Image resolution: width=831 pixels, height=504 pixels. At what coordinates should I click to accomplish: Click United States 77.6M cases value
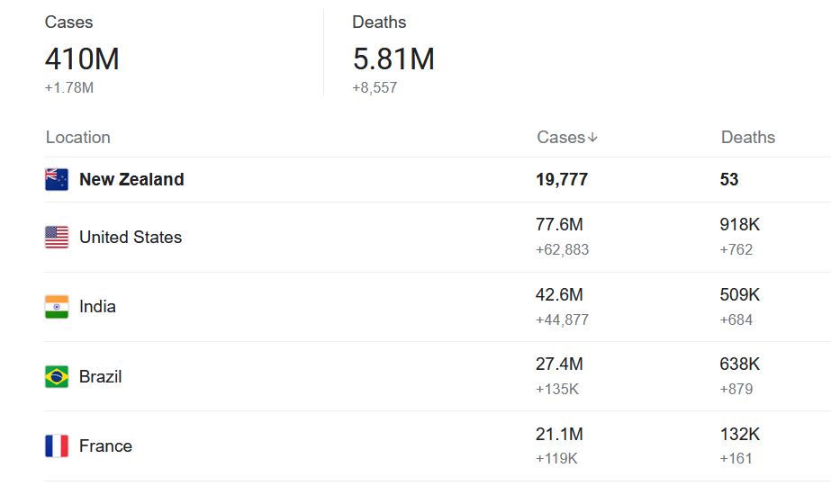[559, 224]
